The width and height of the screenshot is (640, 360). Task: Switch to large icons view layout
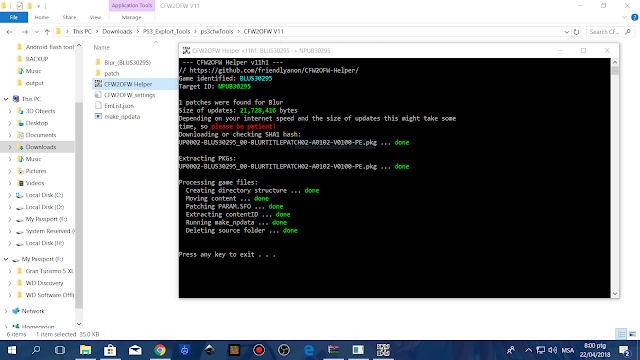pyautogui.click(x=632, y=334)
